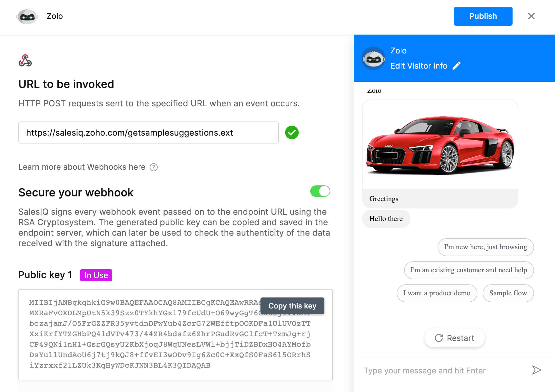Select the I want a product demo option
This screenshot has width=555, height=392.
pyautogui.click(x=437, y=293)
